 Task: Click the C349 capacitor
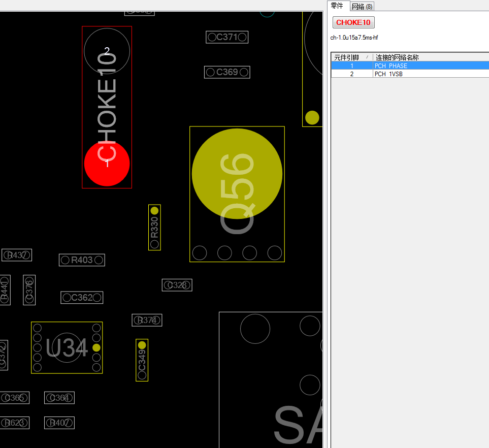pyautogui.click(x=142, y=360)
